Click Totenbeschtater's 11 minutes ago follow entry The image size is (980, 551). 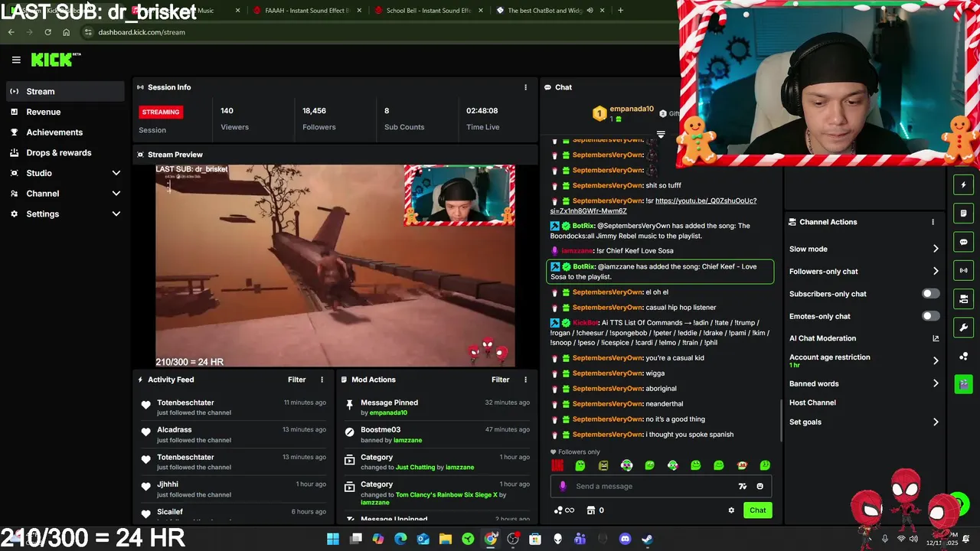click(x=234, y=407)
